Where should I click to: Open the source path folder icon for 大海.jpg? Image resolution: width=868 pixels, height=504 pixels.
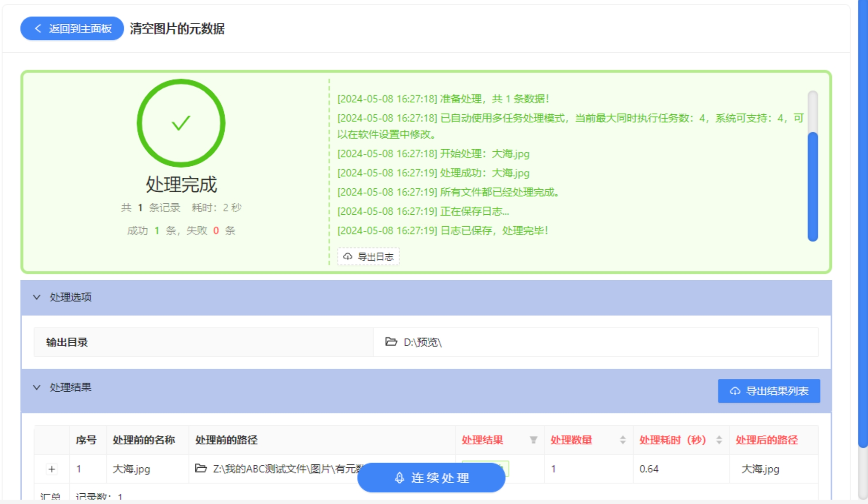(201, 468)
